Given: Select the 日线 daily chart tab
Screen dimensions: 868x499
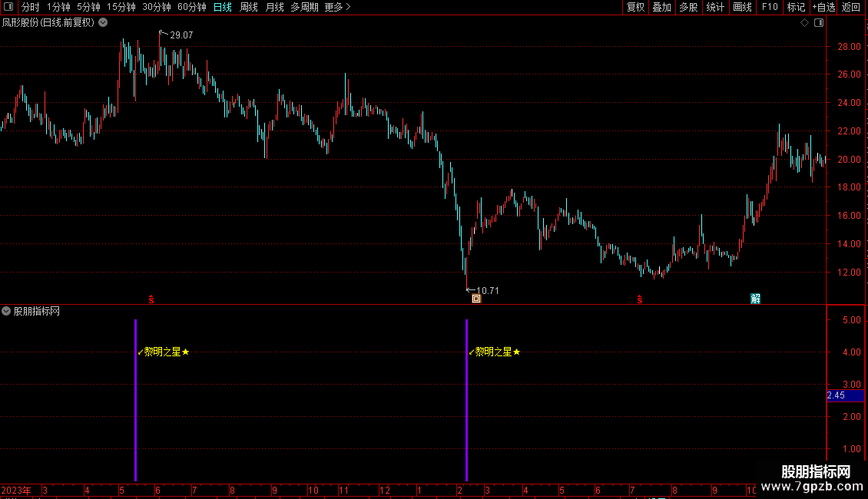Looking at the screenshot, I should 223,7.
